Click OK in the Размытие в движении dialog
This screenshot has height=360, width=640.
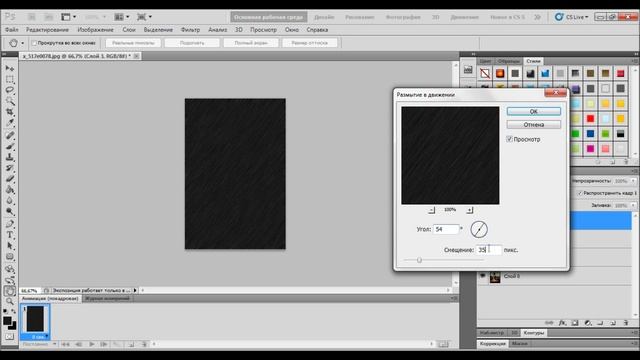tap(533, 111)
